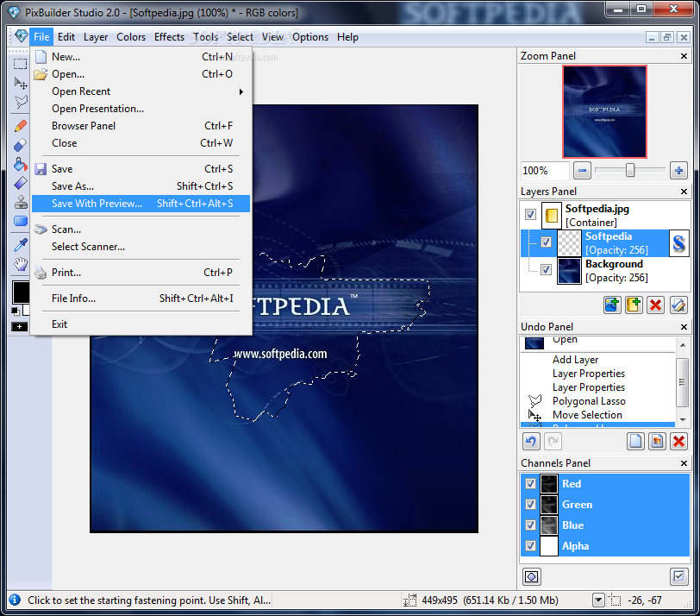This screenshot has width=700, height=616.
Task: Uncheck the Green channel
Action: pos(530,505)
